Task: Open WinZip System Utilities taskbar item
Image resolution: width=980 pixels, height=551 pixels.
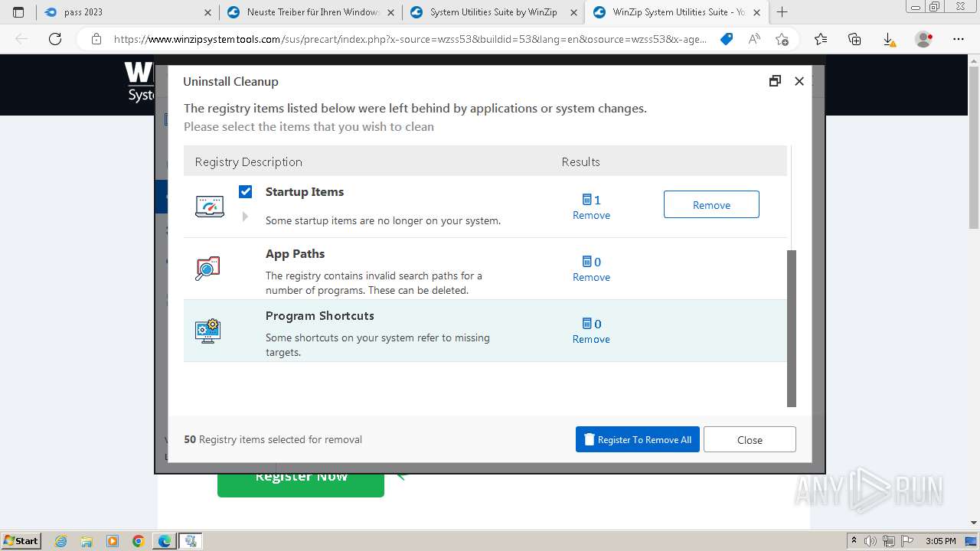Action: (191, 541)
